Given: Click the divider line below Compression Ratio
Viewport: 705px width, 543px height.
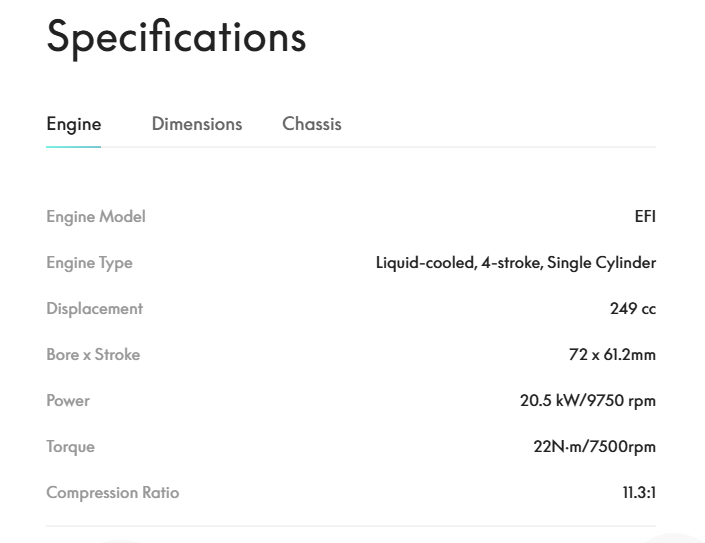Looking at the screenshot, I should (351, 526).
